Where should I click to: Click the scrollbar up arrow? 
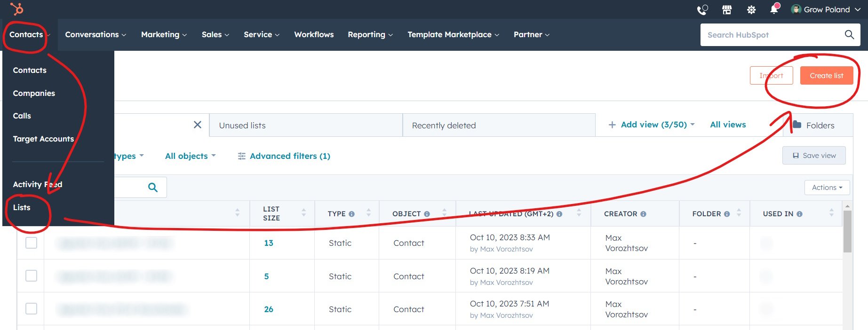[847, 206]
